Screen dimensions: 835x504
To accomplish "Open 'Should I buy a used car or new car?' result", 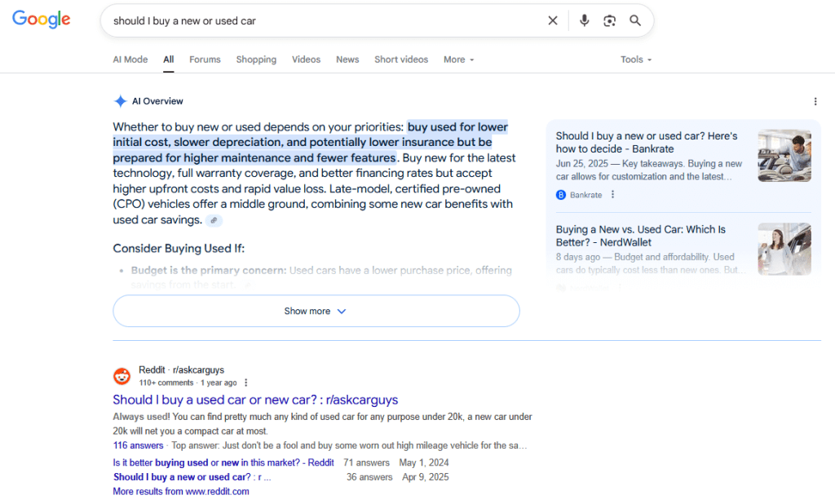I will [255, 400].
